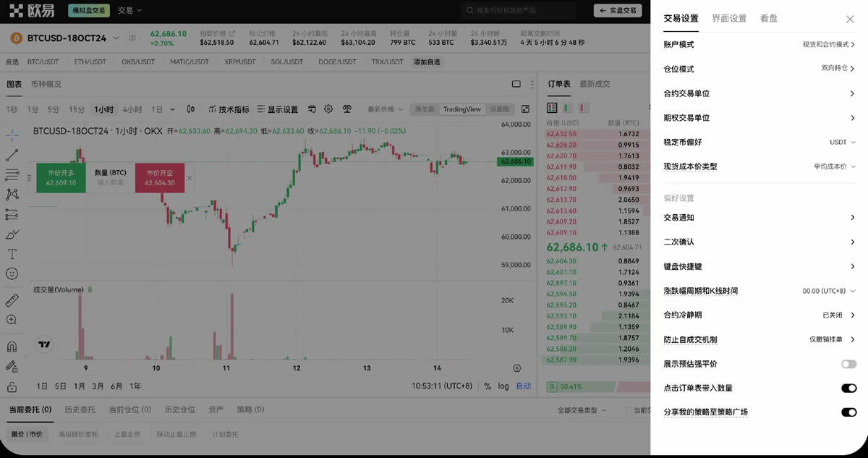Open the emoji sticker tool
868x458 pixels.
point(12,274)
